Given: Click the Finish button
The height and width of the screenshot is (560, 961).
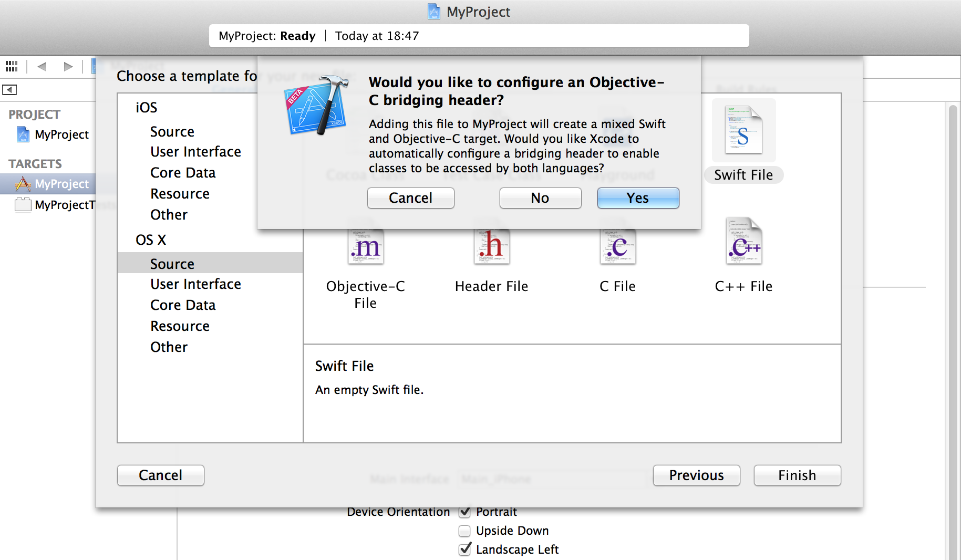Looking at the screenshot, I should point(797,475).
